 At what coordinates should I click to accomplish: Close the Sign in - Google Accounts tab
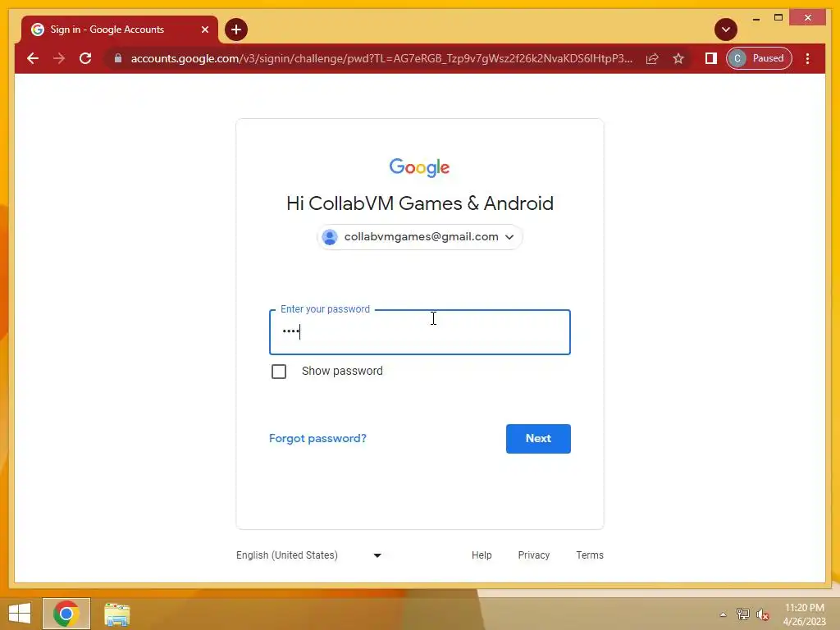[204, 30]
